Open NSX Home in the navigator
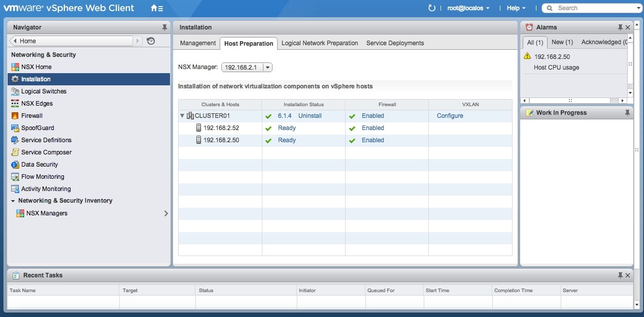This screenshot has height=317, width=644. (36, 67)
